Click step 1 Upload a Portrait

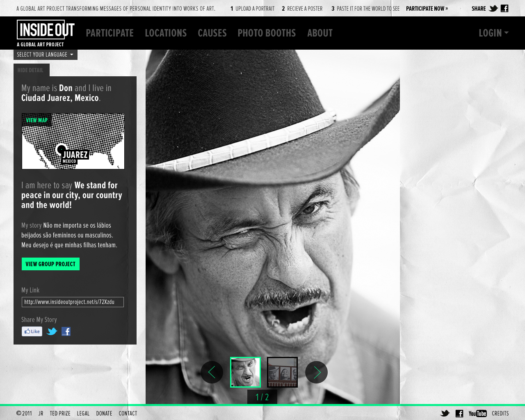(252, 9)
